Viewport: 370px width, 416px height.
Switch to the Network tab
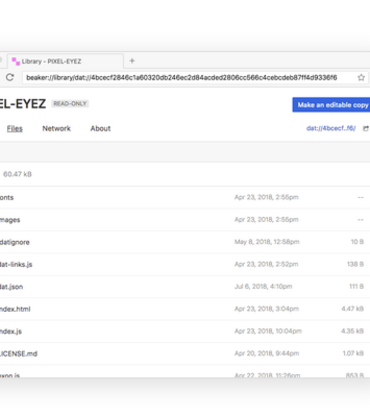pyautogui.click(x=56, y=128)
